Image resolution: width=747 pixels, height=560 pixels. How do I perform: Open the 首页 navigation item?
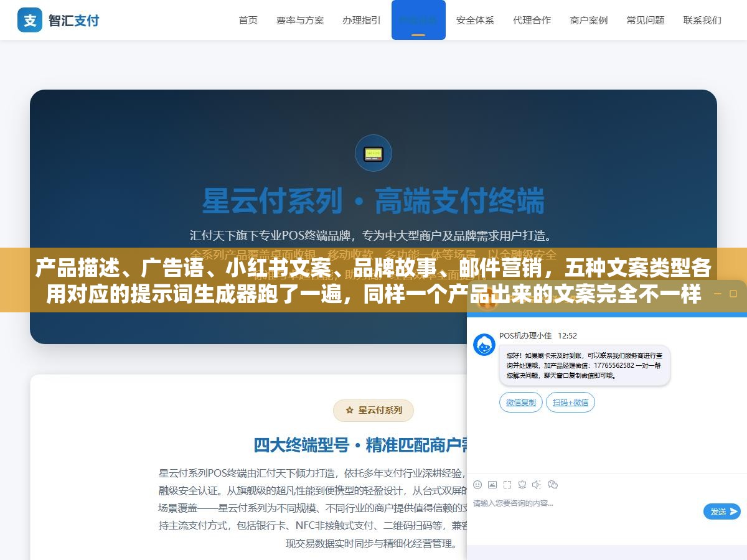tap(248, 20)
